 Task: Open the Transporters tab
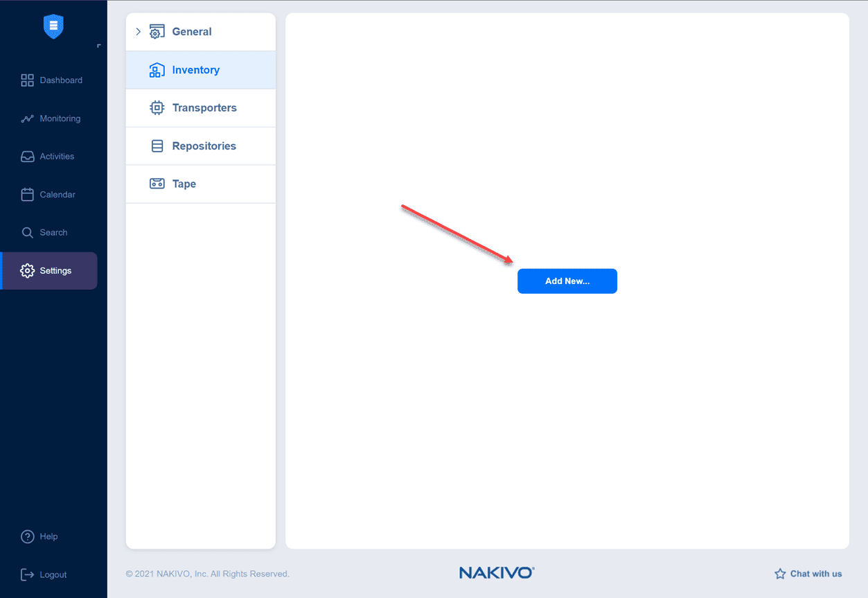tap(201, 108)
